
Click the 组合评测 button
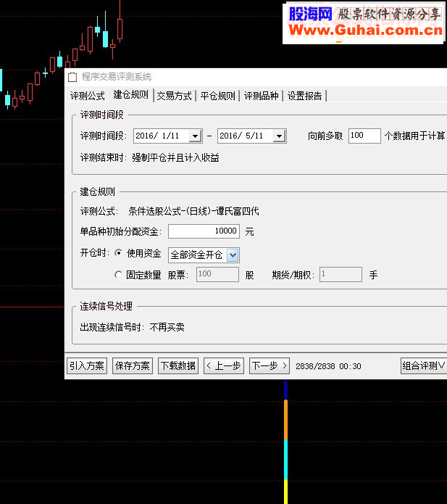pos(424,365)
